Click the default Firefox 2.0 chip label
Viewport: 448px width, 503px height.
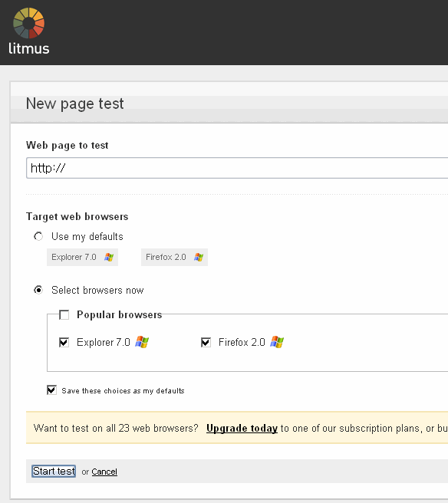click(x=166, y=258)
